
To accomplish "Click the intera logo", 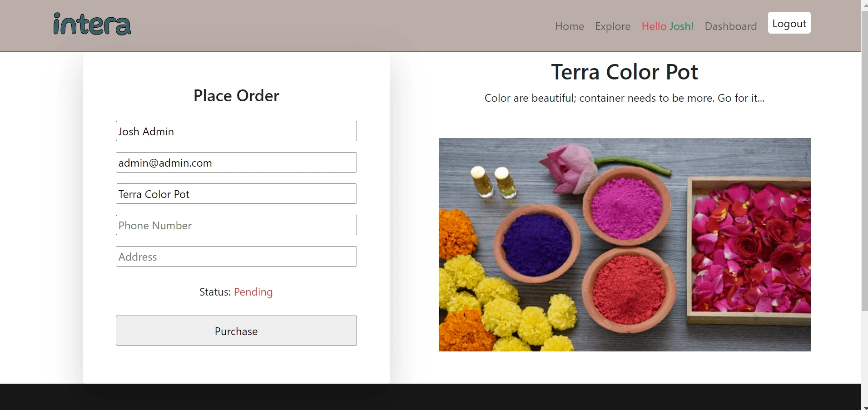I will pyautogui.click(x=92, y=25).
